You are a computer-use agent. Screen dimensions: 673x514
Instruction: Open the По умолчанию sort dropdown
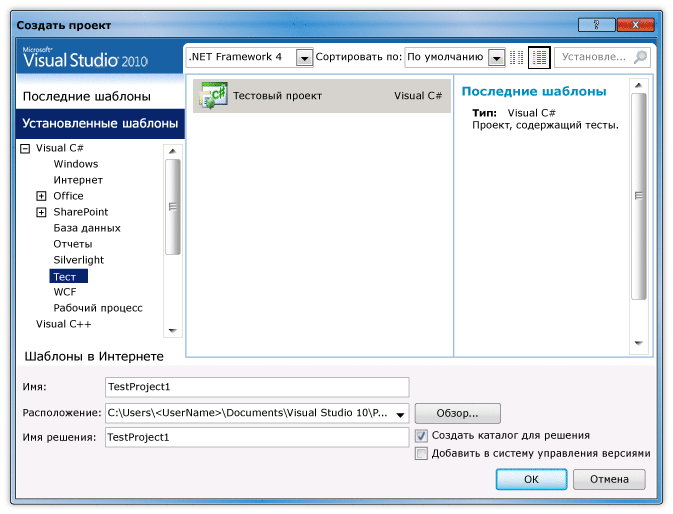[497, 57]
